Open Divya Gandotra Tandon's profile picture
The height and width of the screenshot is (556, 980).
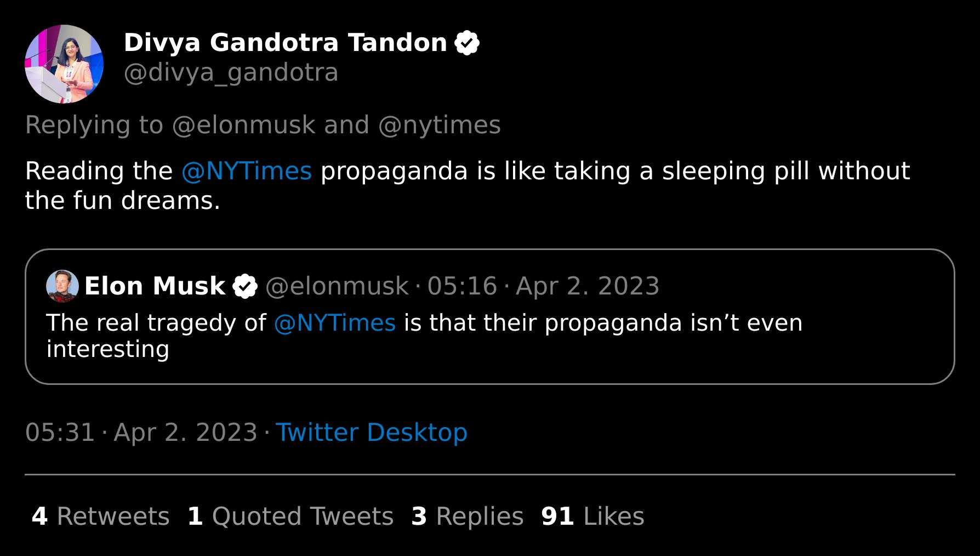coord(64,64)
